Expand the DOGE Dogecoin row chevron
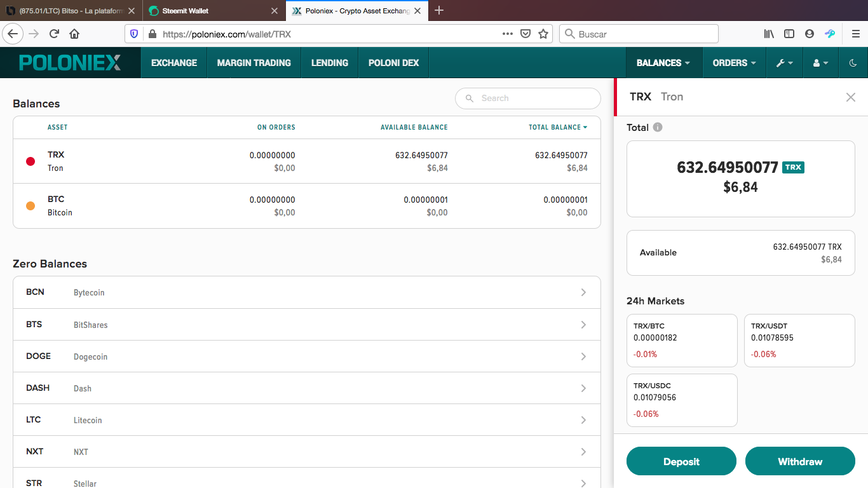The width and height of the screenshot is (868, 488). 583,356
